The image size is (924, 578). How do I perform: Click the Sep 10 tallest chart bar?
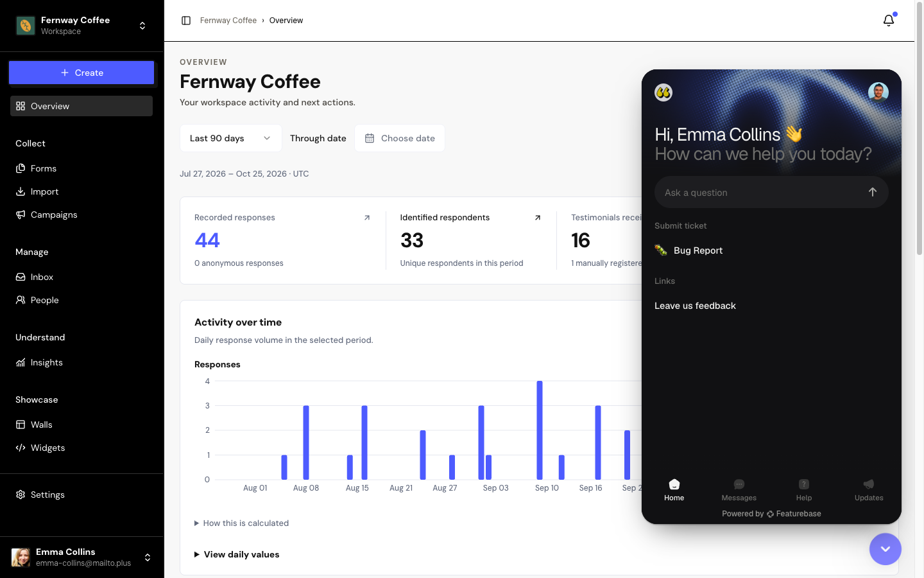[540, 430]
